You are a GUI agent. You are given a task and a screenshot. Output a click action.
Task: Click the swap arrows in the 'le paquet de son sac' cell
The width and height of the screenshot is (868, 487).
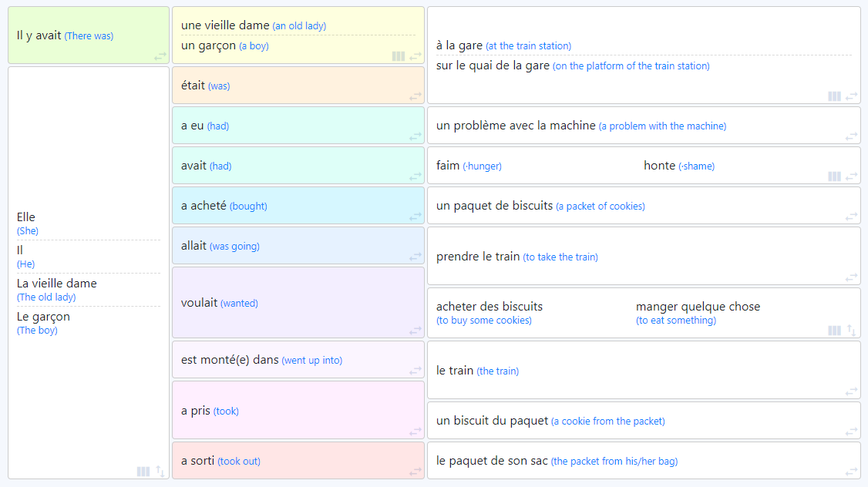pyautogui.click(x=852, y=472)
